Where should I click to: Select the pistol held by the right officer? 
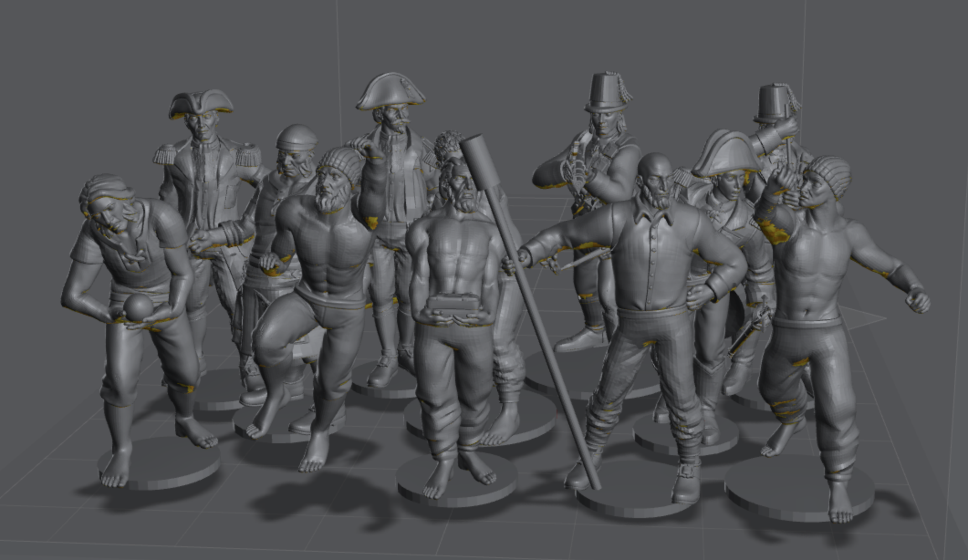748,328
